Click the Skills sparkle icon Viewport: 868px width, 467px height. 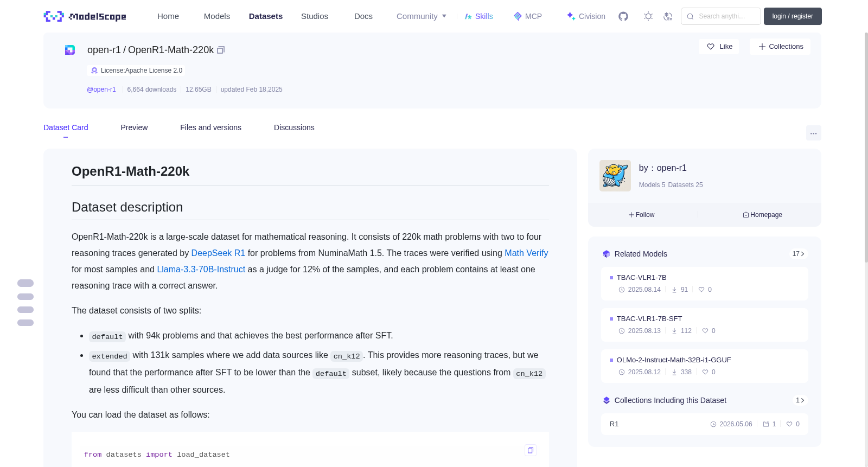468,16
